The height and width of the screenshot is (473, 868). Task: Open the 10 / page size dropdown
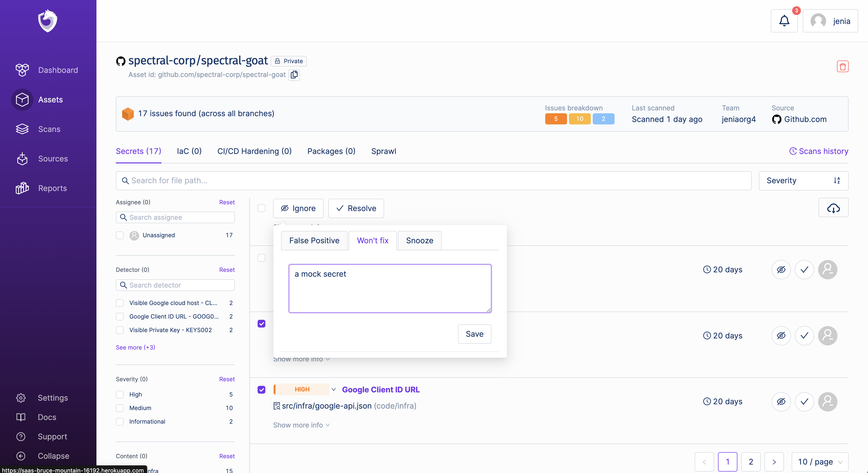pyautogui.click(x=820, y=462)
